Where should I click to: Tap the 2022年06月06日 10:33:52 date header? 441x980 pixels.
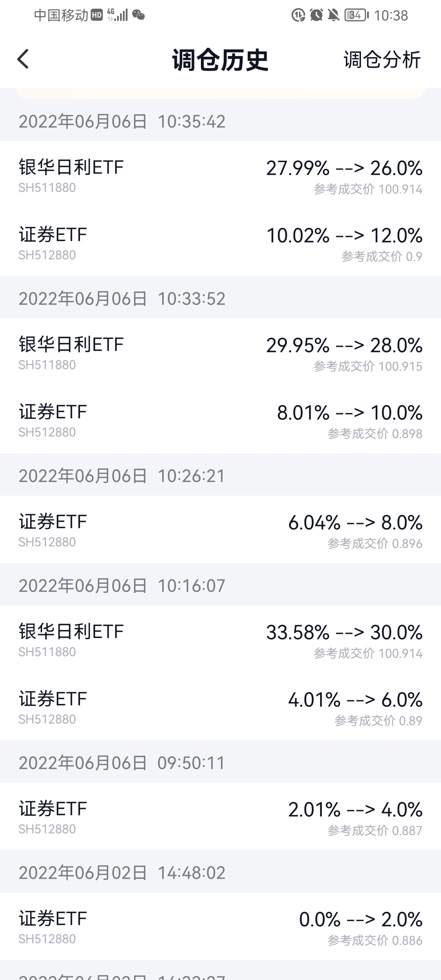click(x=122, y=298)
